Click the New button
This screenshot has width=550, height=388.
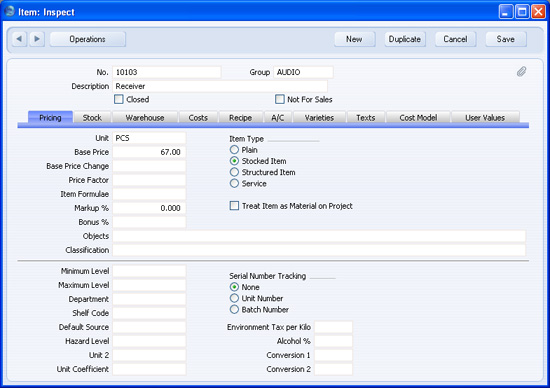point(354,39)
